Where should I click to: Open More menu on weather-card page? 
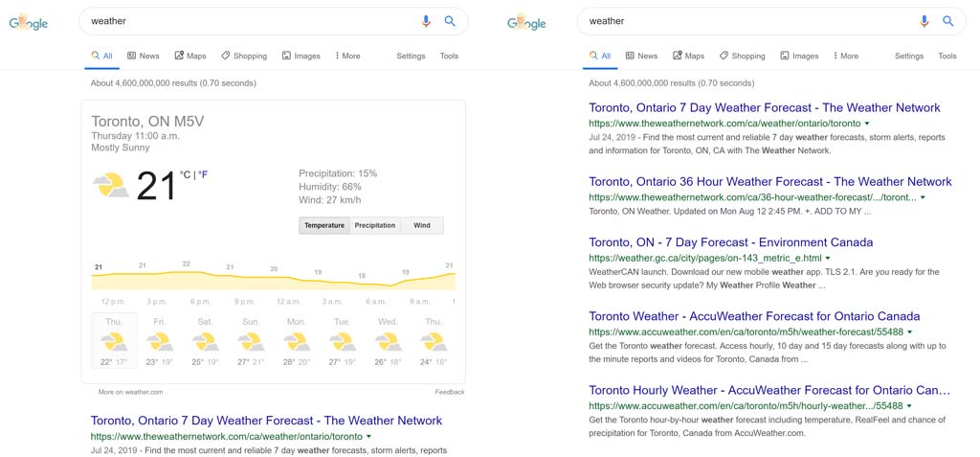point(347,56)
